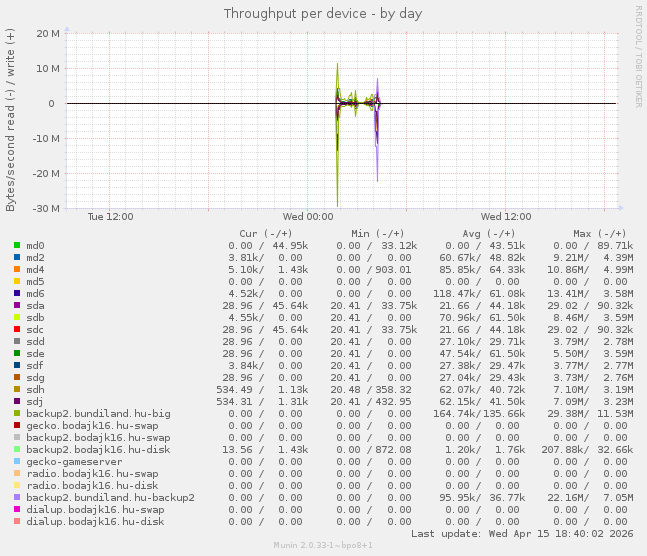Click the sdc red legend swatch
This screenshot has height=556, width=647.
coord(17,329)
